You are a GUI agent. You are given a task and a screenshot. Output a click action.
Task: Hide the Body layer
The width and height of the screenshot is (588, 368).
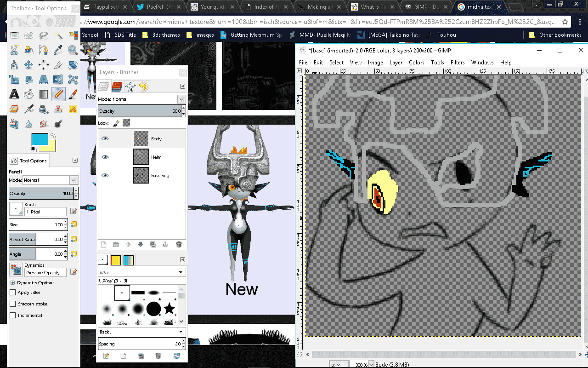pos(105,138)
